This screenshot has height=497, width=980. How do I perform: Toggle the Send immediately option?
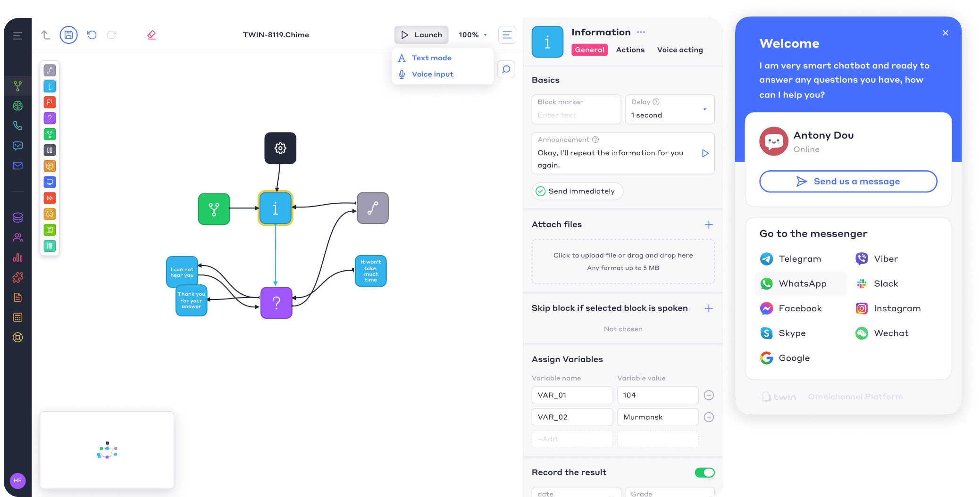pos(577,191)
